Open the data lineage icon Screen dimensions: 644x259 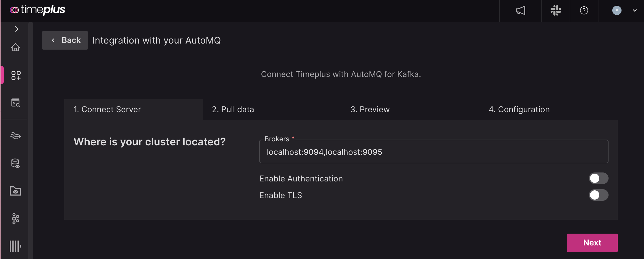(15, 218)
